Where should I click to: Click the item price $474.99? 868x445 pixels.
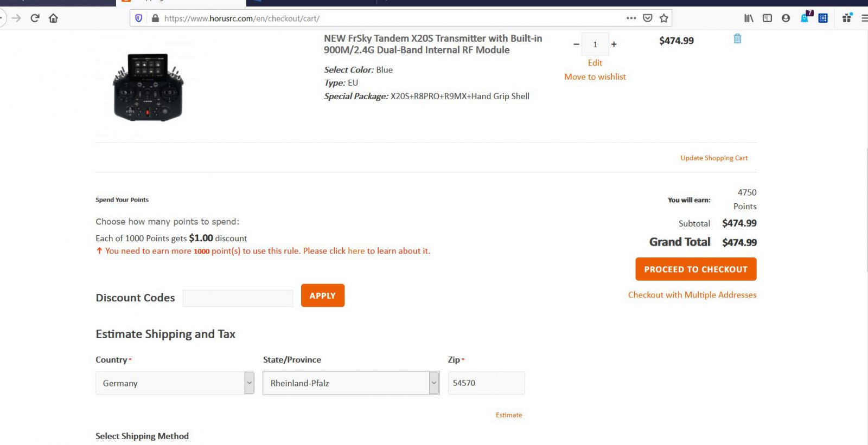(x=676, y=41)
